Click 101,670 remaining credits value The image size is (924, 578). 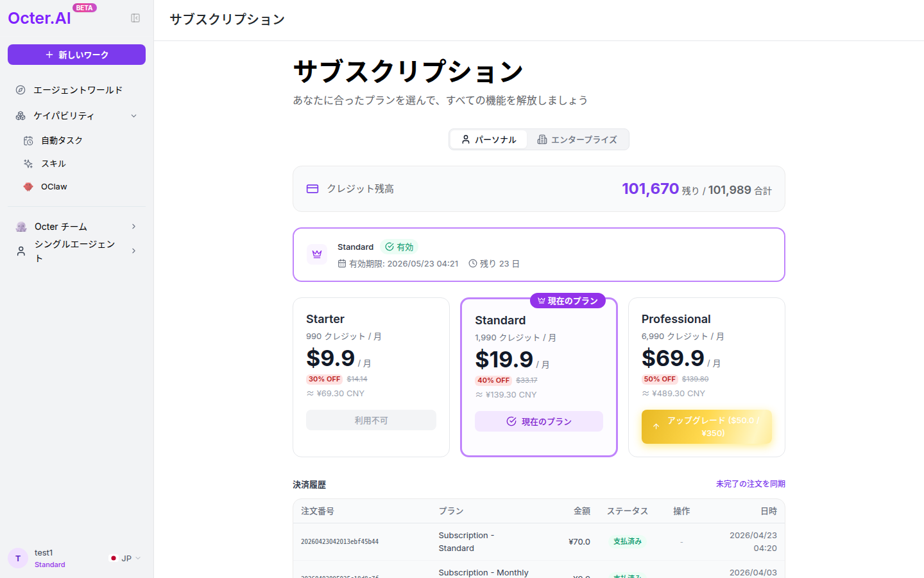point(650,189)
